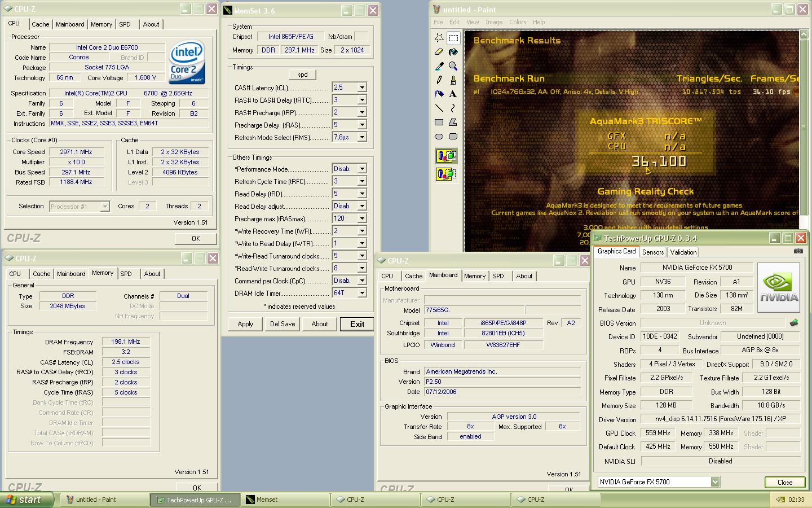Click the Intel Core 2 Duo logo
Viewport: 812px width, 508px height.
click(x=187, y=62)
